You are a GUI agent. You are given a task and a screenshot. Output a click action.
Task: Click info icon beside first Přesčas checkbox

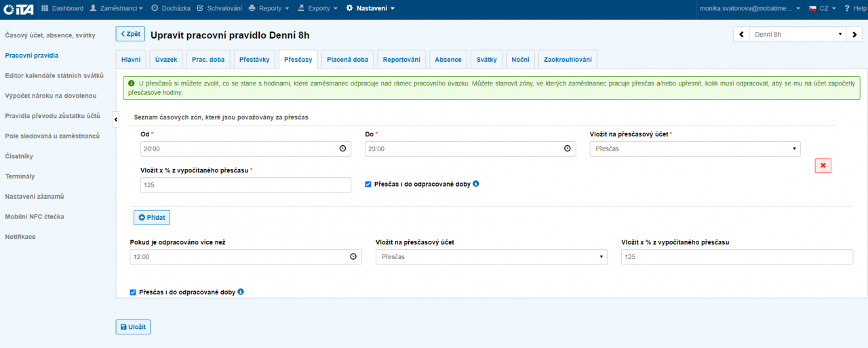(476, 184)
